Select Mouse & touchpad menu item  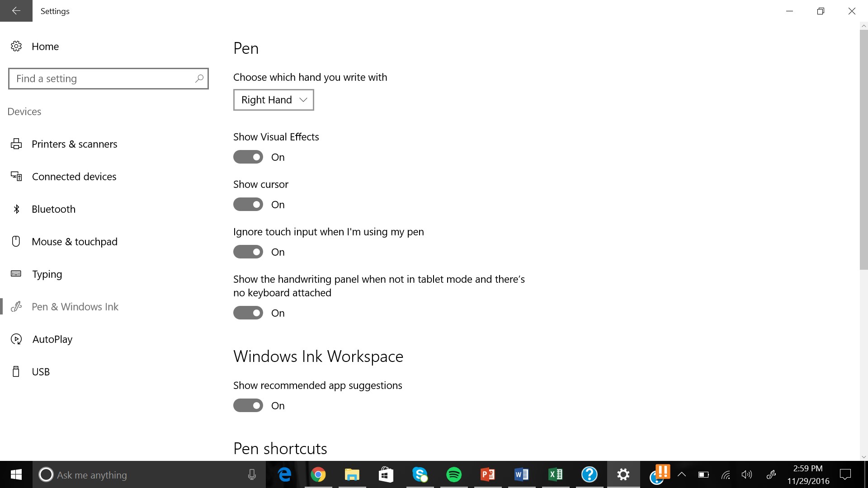click(75, 242)
